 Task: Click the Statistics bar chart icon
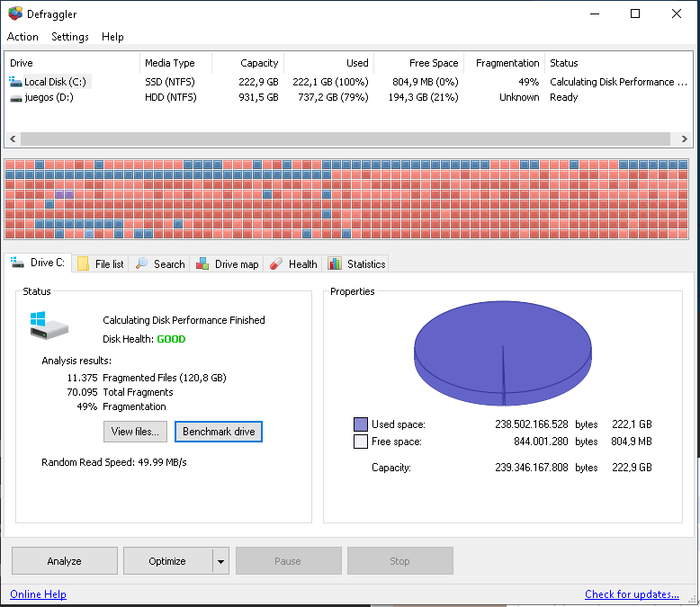[335, 263]
